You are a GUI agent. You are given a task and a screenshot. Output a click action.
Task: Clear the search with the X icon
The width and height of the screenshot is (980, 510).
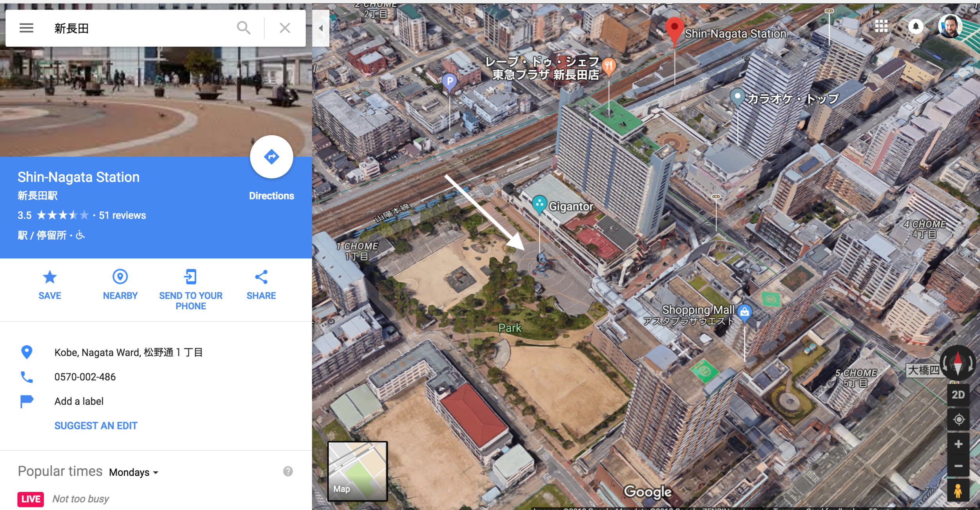[x=285, y=28]
